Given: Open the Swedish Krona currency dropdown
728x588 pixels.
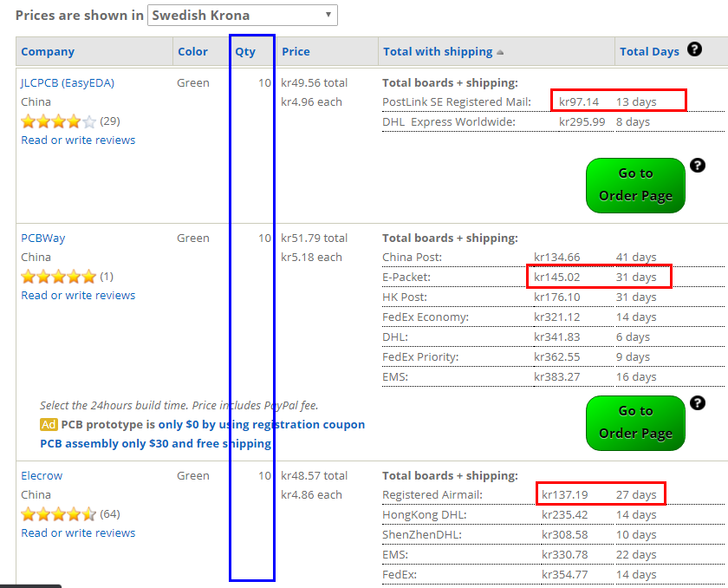Looking at the screenshot, I should (x=243, y=16).
